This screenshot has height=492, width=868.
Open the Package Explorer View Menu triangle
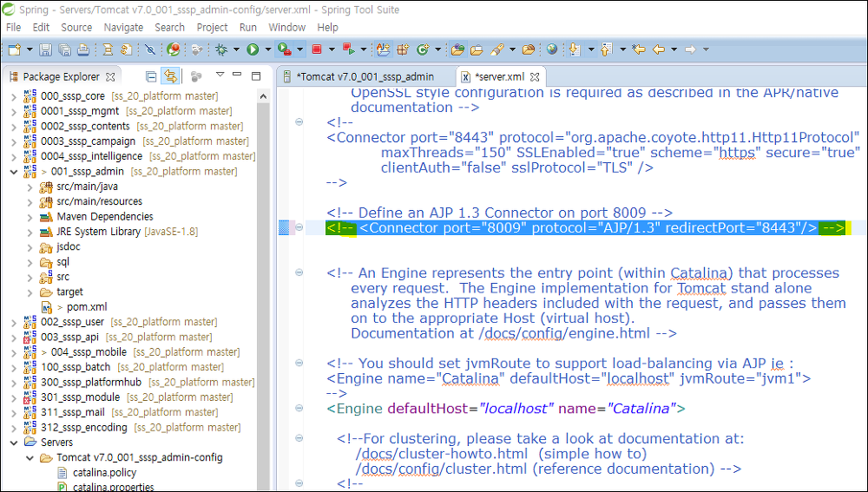click(220, 75)
